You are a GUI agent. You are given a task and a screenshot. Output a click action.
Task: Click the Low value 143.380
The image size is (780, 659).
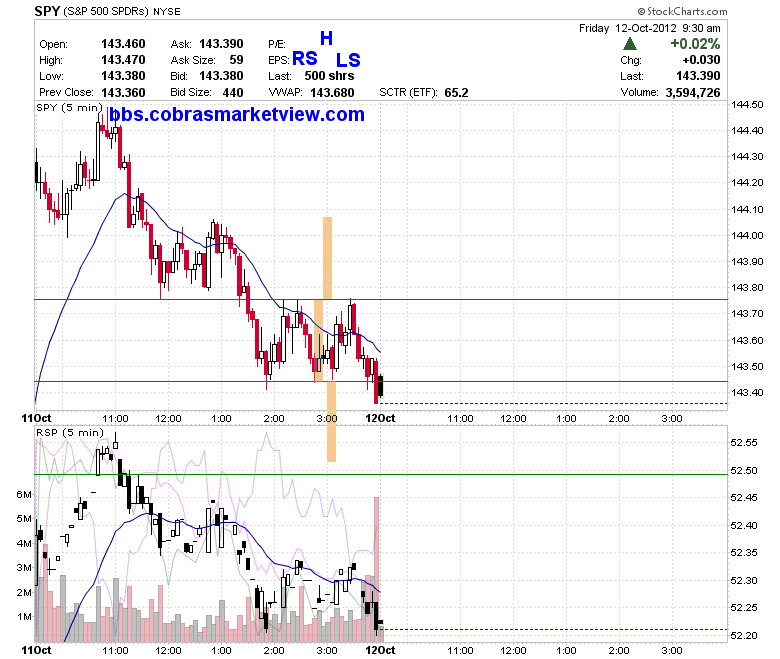tap(123, 76)
